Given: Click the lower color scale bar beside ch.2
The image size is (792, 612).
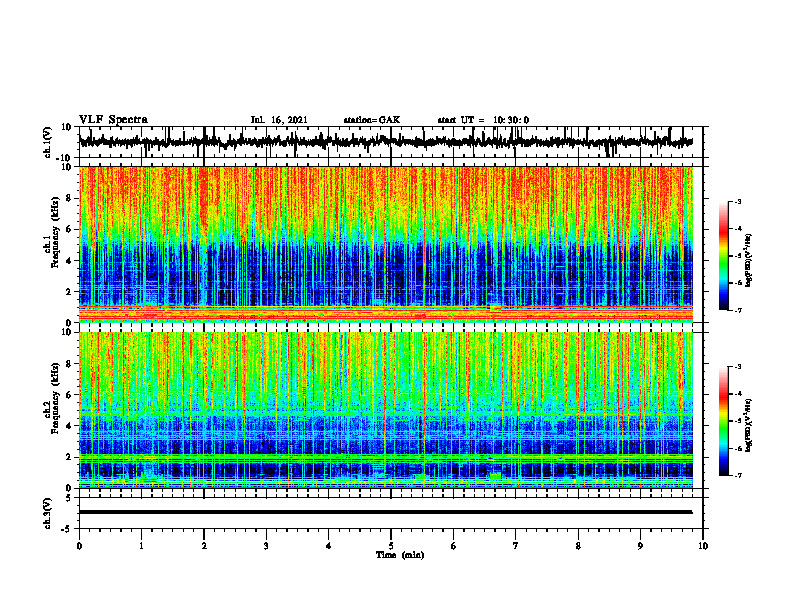Looking at the screenshot, I should (x=724, y=421).
